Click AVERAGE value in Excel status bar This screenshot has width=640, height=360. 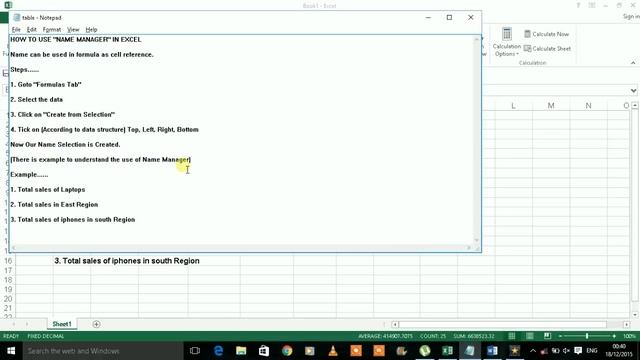pos(386,336)
